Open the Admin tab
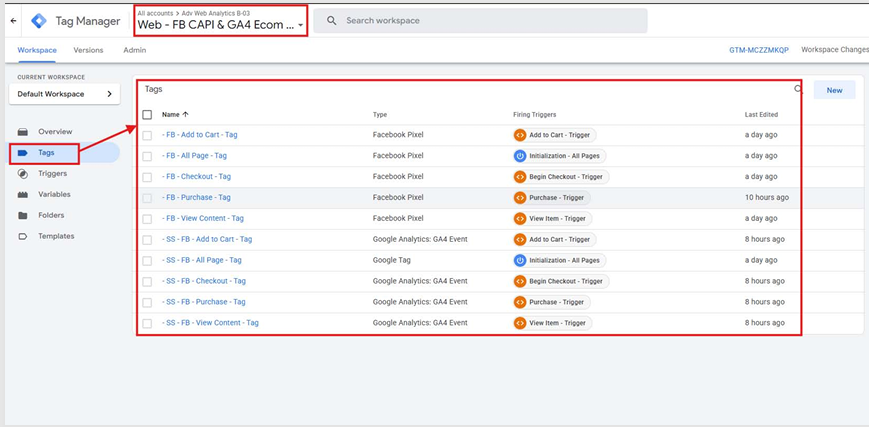 pos(135,50)
